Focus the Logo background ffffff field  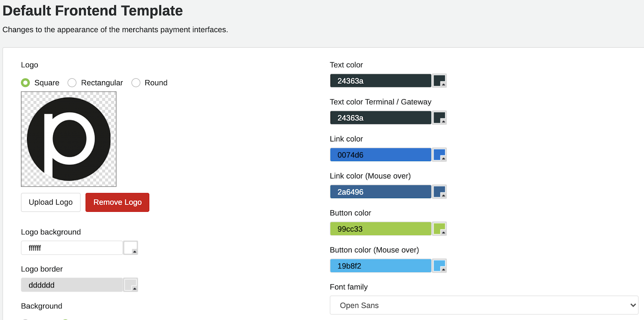point(72,248)
